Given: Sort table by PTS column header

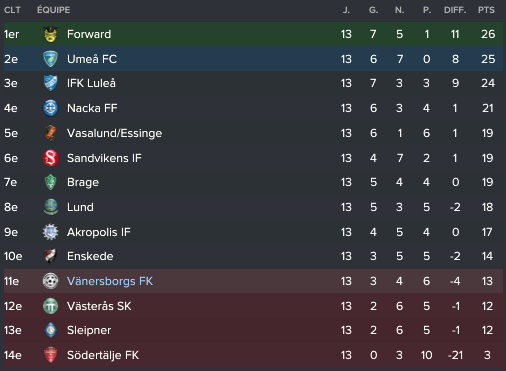Looking at the screenshot, I should click(x=486, y=10).
